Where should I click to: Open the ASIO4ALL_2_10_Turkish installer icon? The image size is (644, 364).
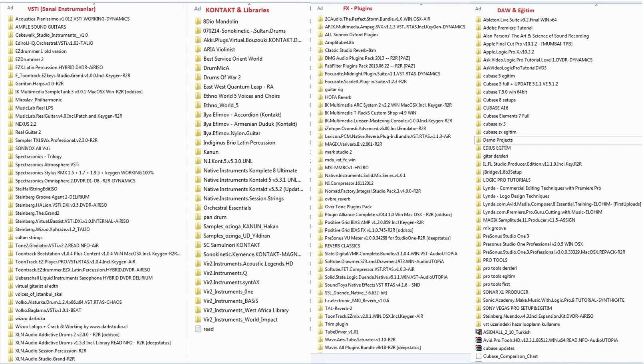(478, 332)
